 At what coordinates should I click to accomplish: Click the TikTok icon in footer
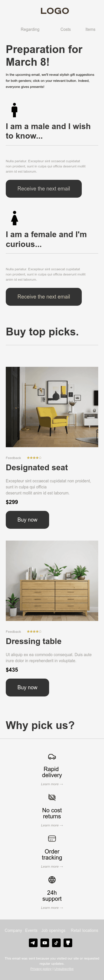point(56,942)
